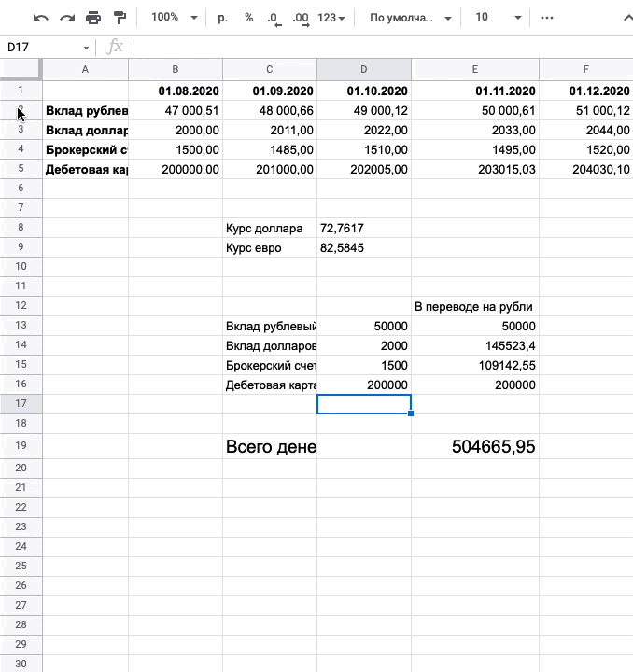Select column B header
The width and height of the screenshot is (633, 672).
(176, 69)
